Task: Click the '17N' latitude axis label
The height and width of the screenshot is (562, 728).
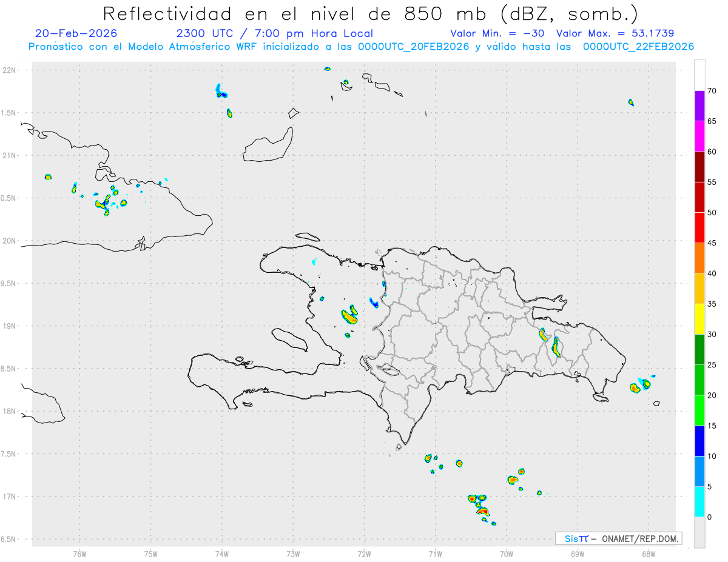Action: pyautogui.click(x=9, y=497)
